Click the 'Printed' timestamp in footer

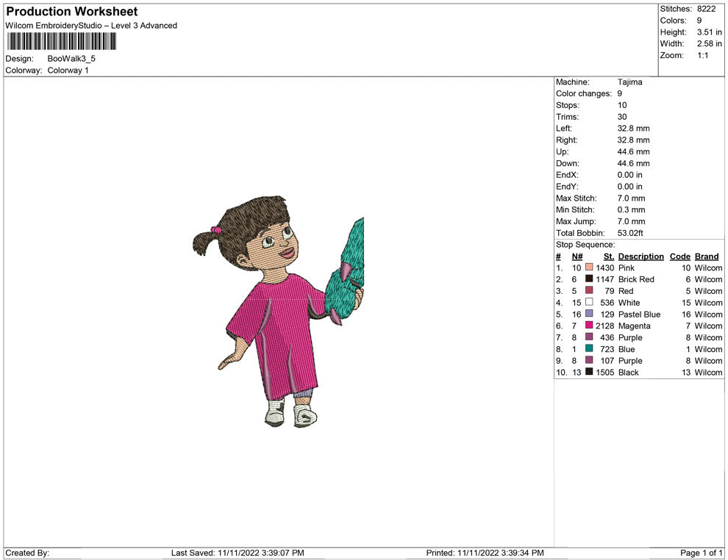[x=485, y=553]
